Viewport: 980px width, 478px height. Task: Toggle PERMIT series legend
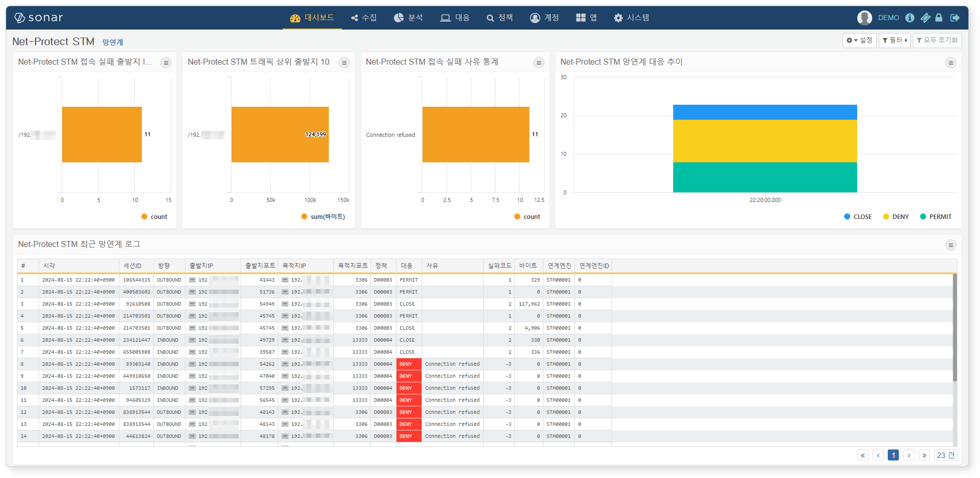click(936, 217)
